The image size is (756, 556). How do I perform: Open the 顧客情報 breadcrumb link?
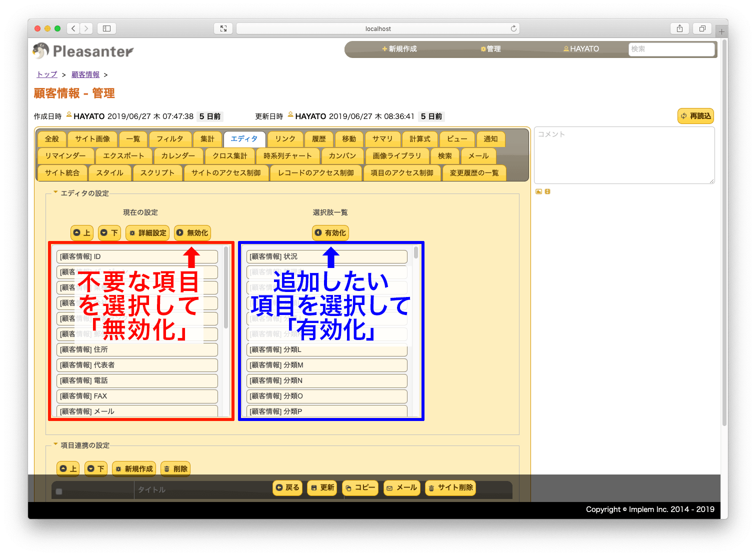click(85, 74)
